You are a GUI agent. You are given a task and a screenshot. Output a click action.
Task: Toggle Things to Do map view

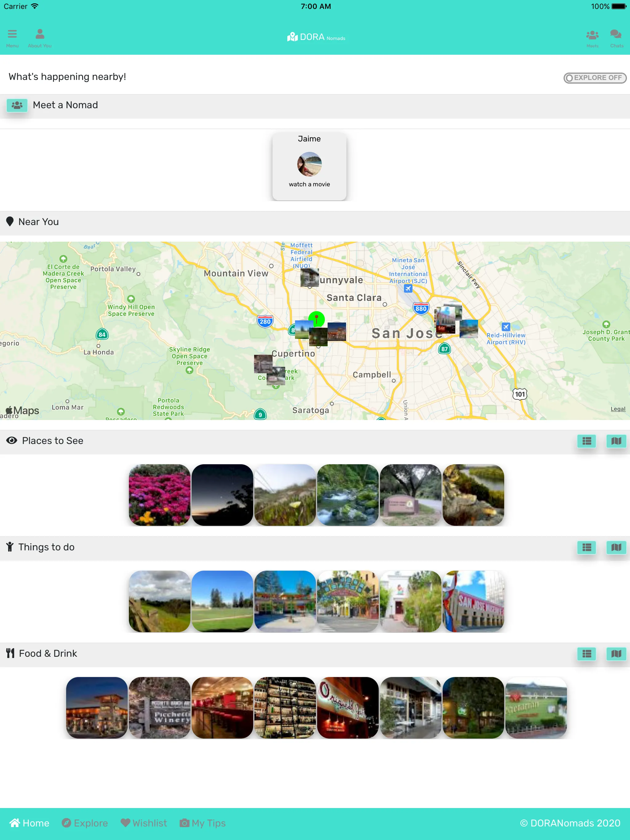615,547
